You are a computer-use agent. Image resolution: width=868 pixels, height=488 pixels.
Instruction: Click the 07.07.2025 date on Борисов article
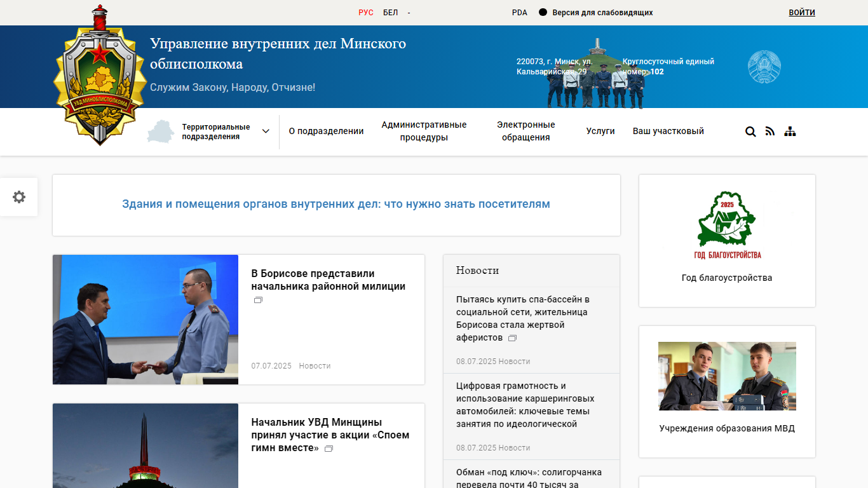(x=271, y=366)
